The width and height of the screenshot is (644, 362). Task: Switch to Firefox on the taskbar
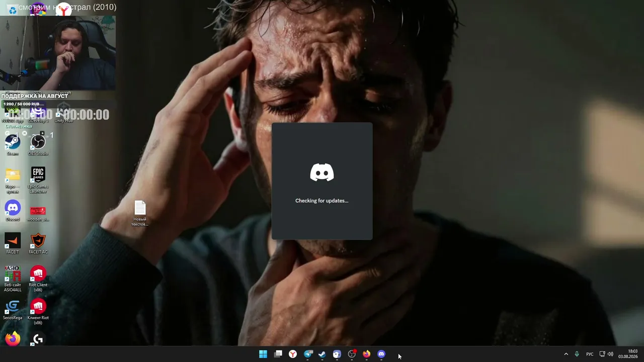366,354
